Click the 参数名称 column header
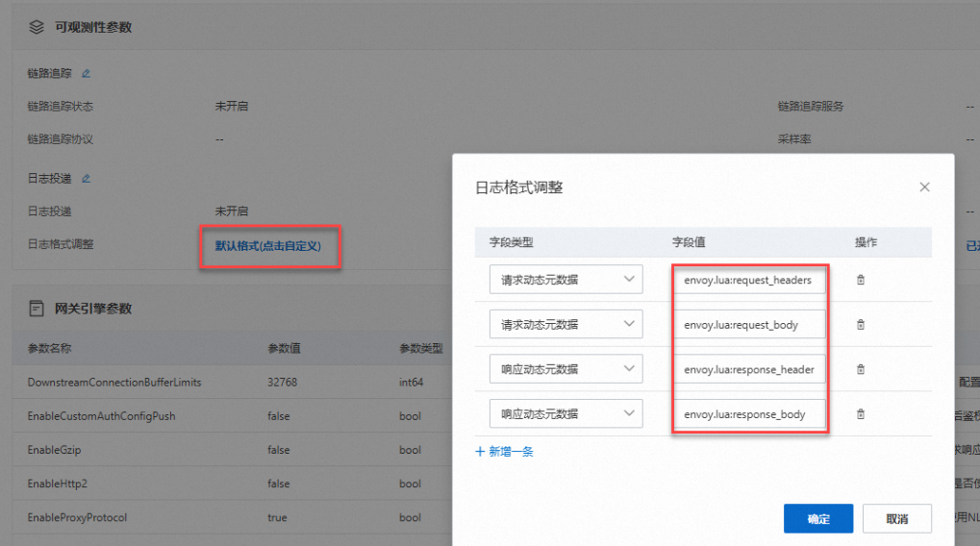The width and height of the screenshot is (980, 546). click(49, 348)
